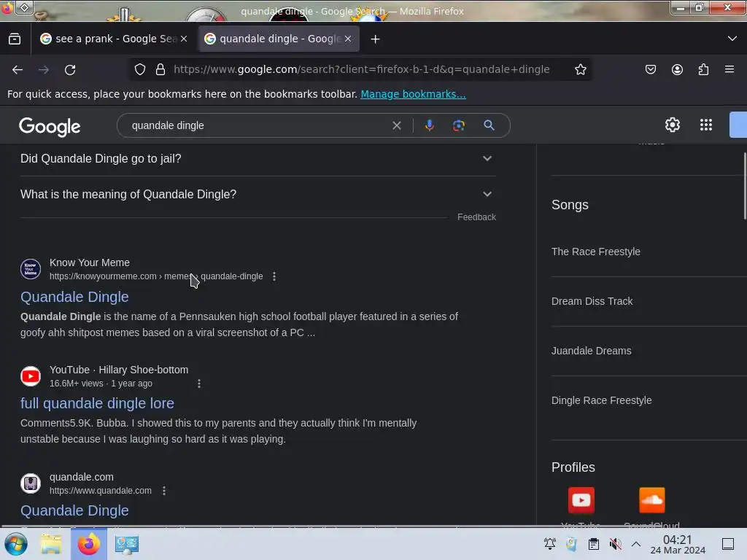Open the YouTube profile icon

(x=581, y=500)
